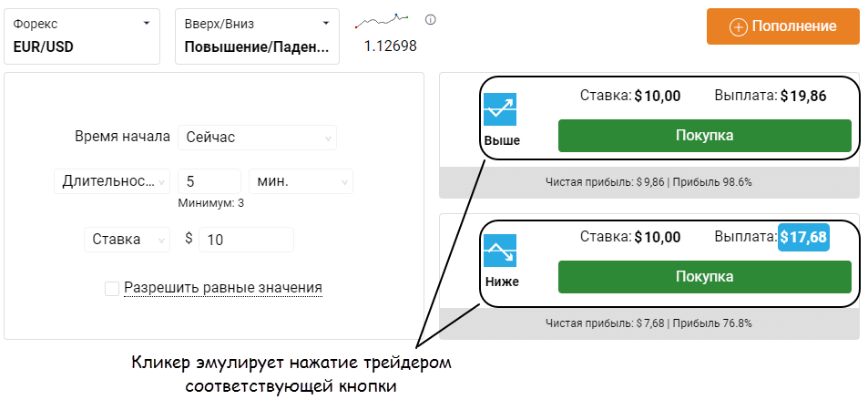Click the stake amount field showing 10

pyautogui.click(x=245, y=240)
